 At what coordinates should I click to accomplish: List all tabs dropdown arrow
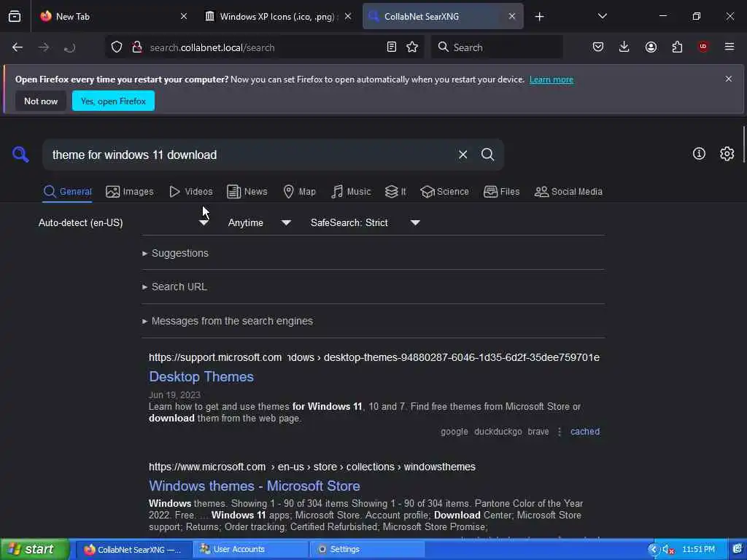[x=602, y=16]
